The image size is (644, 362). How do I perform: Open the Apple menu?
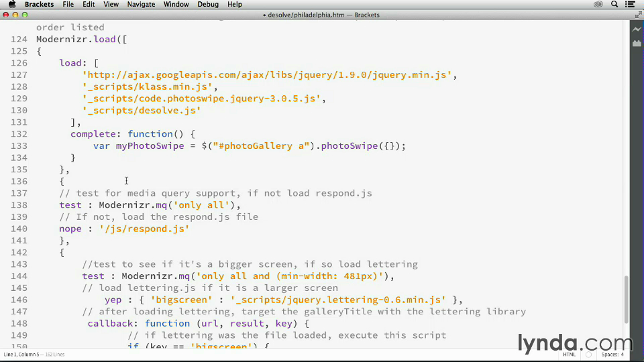pyautogui.click(x=12, y=4)
